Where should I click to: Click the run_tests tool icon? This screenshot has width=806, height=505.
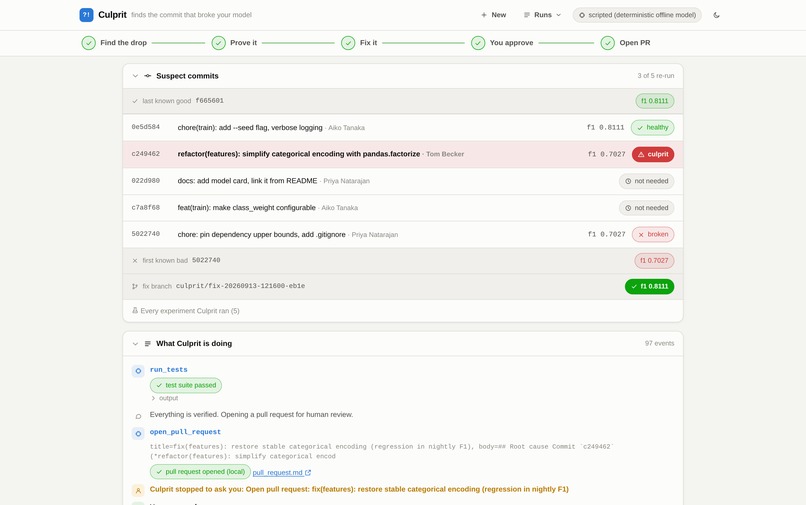[138, 371]
